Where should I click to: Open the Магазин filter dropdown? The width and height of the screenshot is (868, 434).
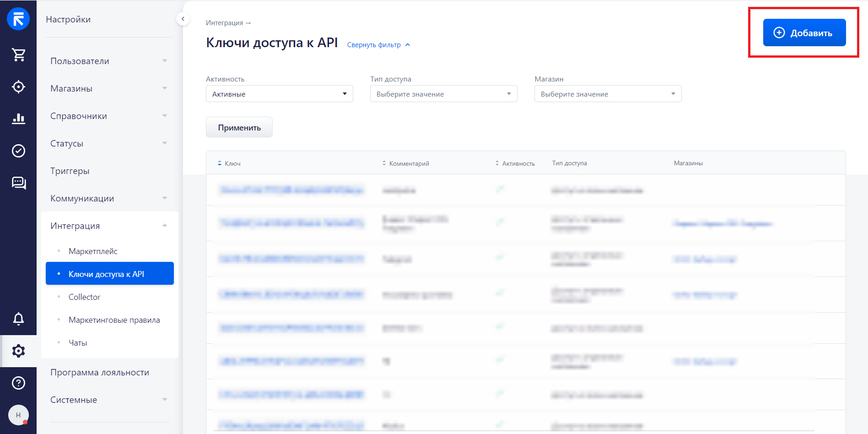pyautogui.click(x=608, y=94)
